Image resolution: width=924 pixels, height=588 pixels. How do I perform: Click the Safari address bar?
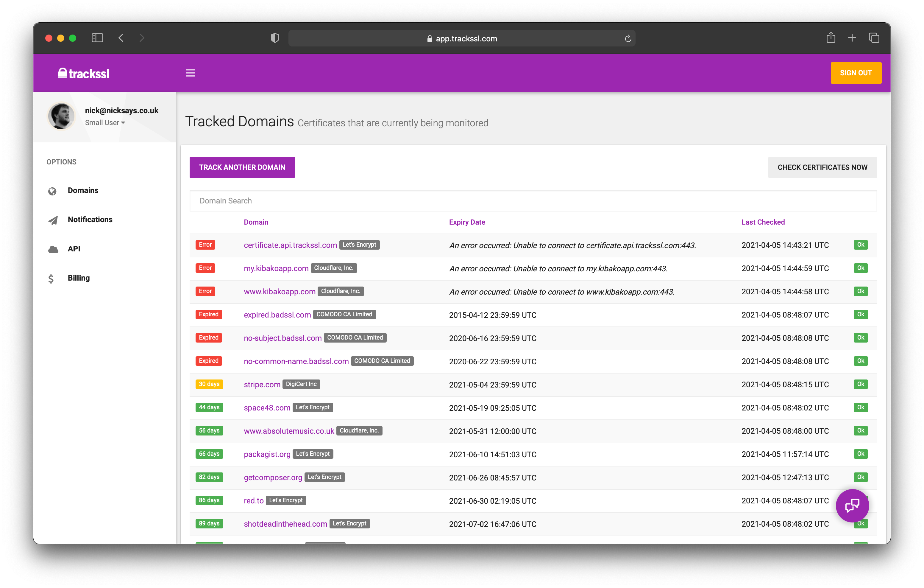tap(462, 38)
